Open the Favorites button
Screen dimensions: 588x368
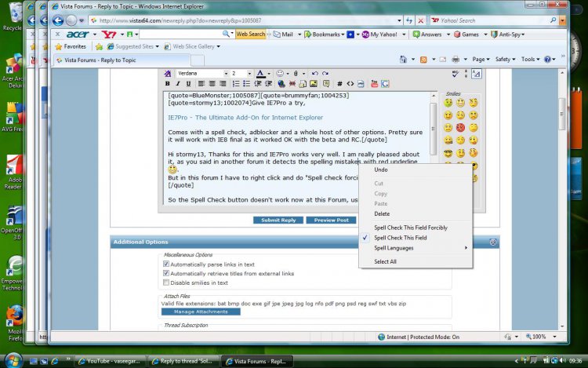click(71, 46)
